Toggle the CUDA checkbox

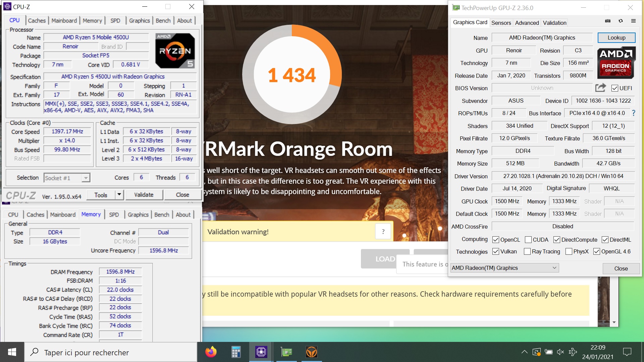pos(528,240)
